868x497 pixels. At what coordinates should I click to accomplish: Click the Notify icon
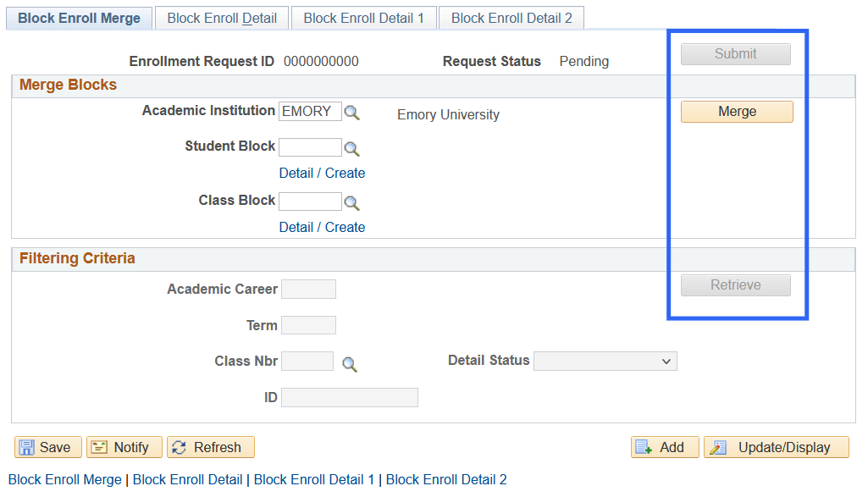coord(124,447)
